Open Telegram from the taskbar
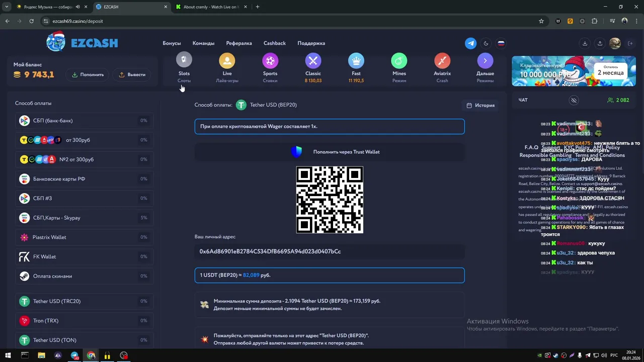 [74, 355]
